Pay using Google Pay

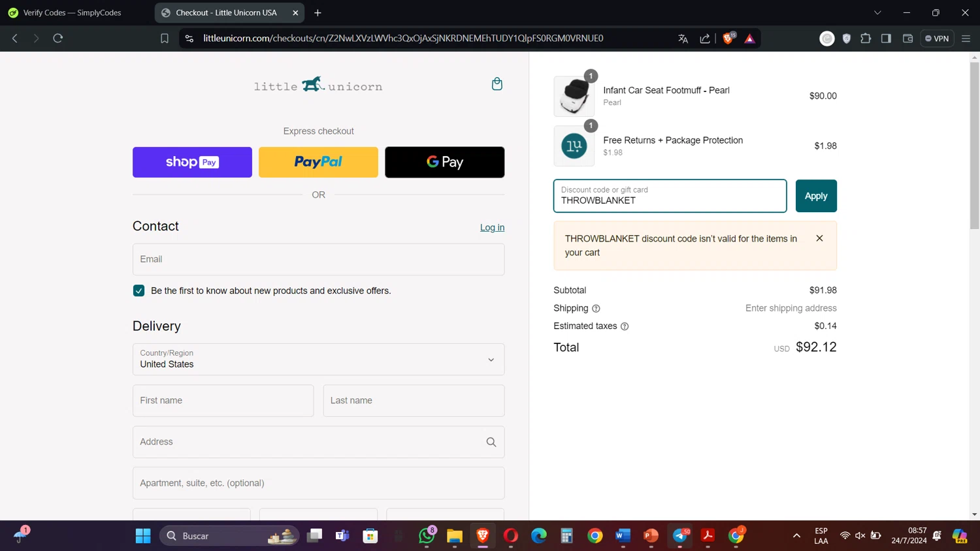coord(444,162)
